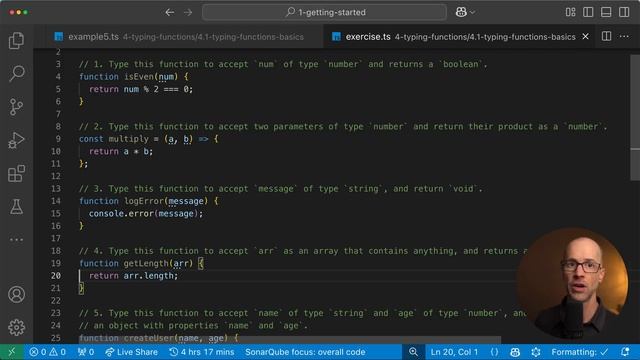Open the Run and Debug view
Image resolution: width=640 pixels, height=360 pixels.
[16, 140]
